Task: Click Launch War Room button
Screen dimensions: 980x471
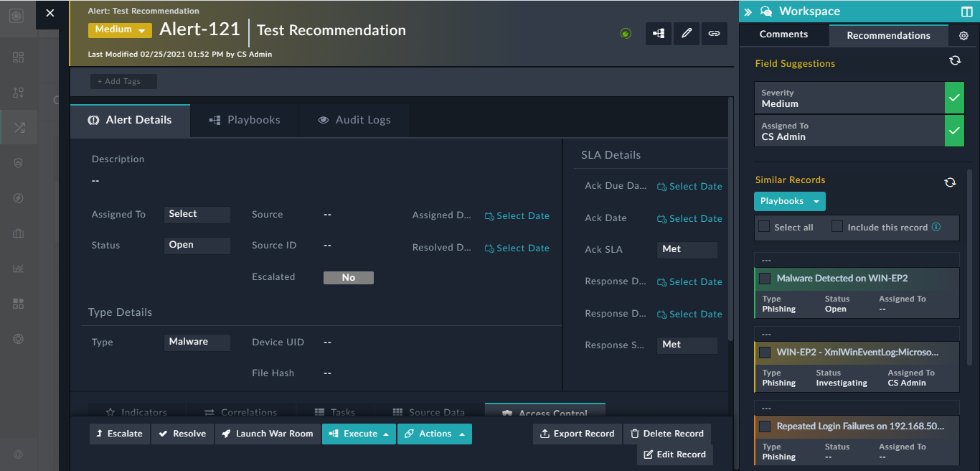Action: tap(268, 434)
